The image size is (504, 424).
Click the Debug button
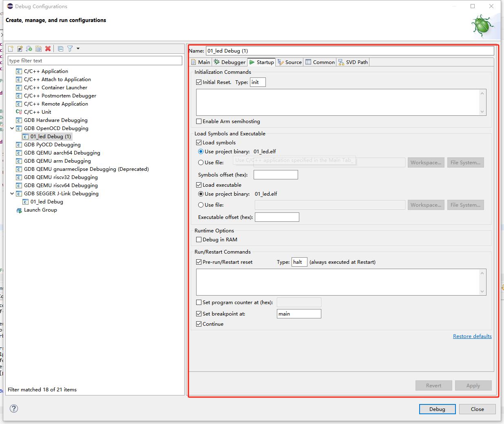coord(437,409)
